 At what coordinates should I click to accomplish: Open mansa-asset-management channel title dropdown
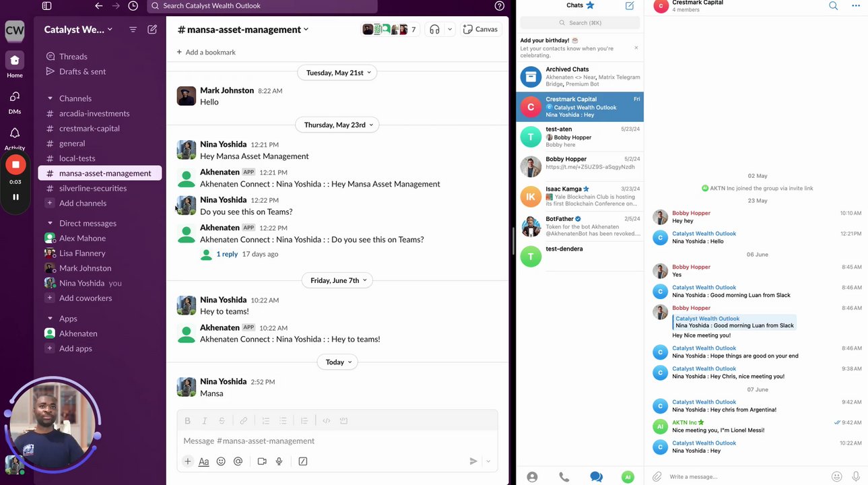pyautogui.click(x=243, y=30)
